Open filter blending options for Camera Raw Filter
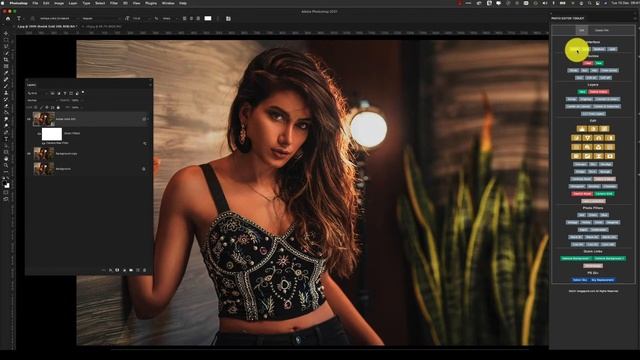The image size is (640, 360). point(145,143)
